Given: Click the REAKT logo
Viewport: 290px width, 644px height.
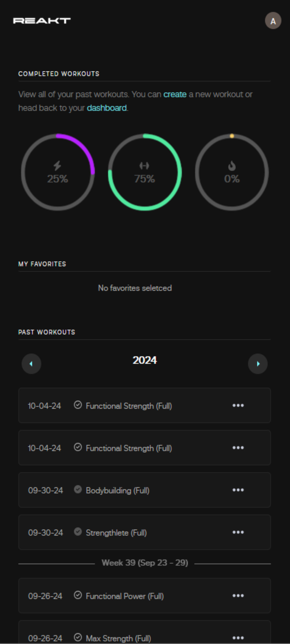Looking at the screenshot, I should (42, 21).
